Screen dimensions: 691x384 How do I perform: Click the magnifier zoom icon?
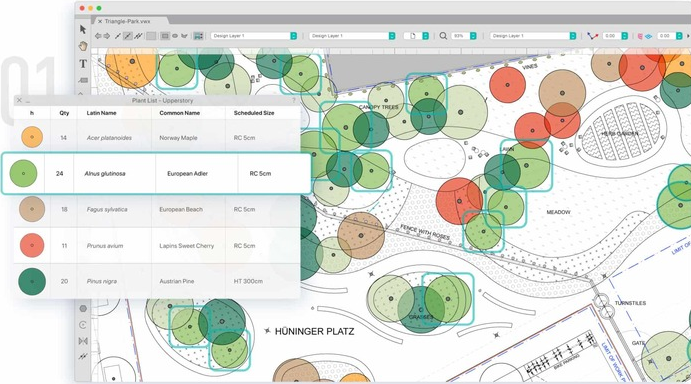[x=443, y=36]
